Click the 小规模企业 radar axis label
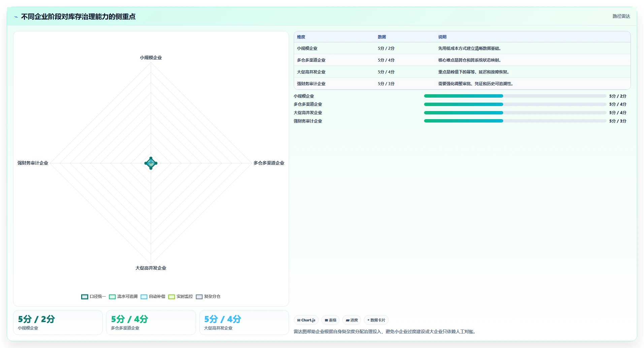The width and height of the screenshot is (644, 348). tap(151, 58)
